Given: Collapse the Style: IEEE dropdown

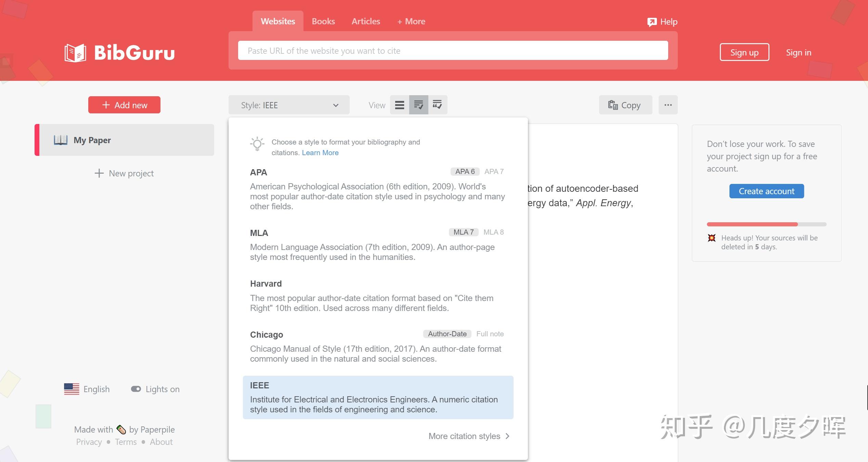Looking at the screenshot, I should pos(289,105).
